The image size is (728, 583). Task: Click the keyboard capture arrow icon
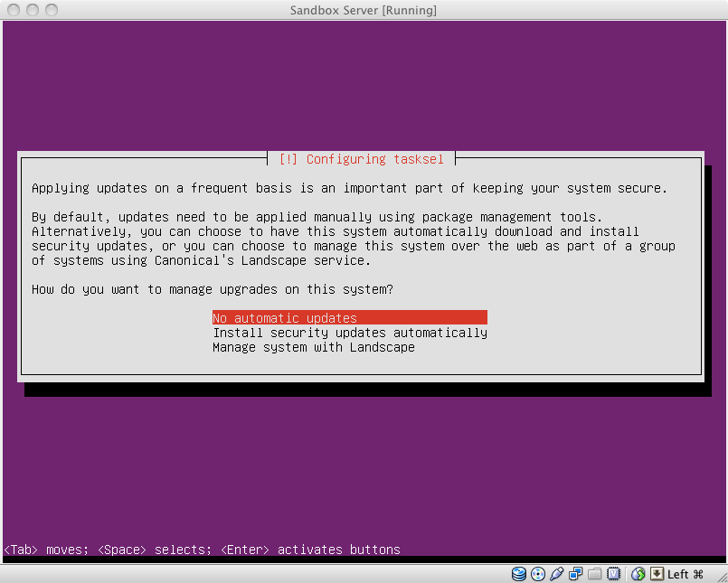point(657,574)
